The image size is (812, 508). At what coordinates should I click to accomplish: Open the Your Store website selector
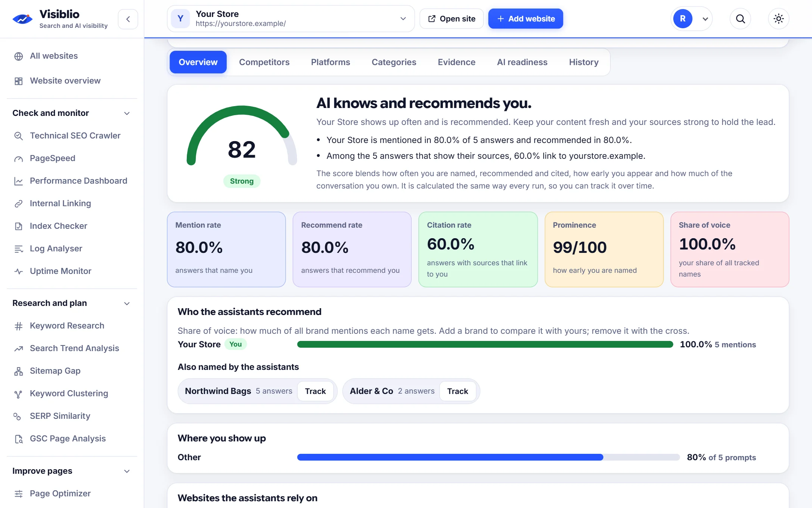coord(291,19)
